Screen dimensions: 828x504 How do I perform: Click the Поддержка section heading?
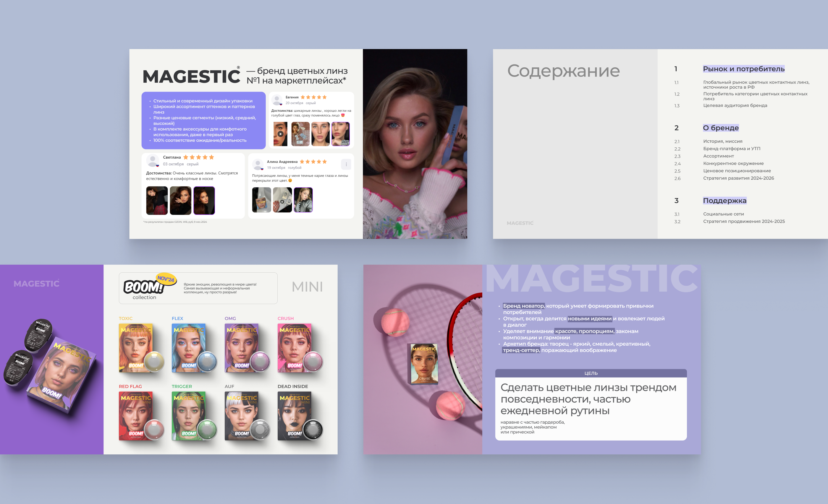click(724, 201)
